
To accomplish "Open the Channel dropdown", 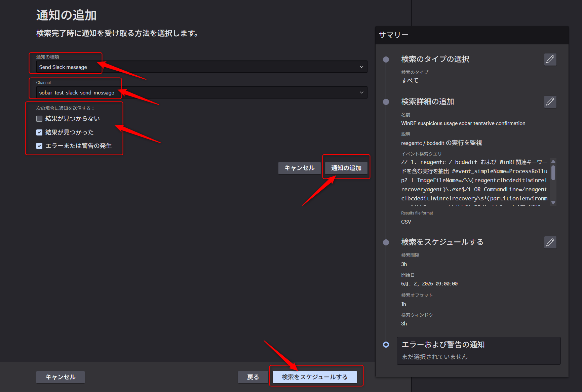I will pos(202,92).
